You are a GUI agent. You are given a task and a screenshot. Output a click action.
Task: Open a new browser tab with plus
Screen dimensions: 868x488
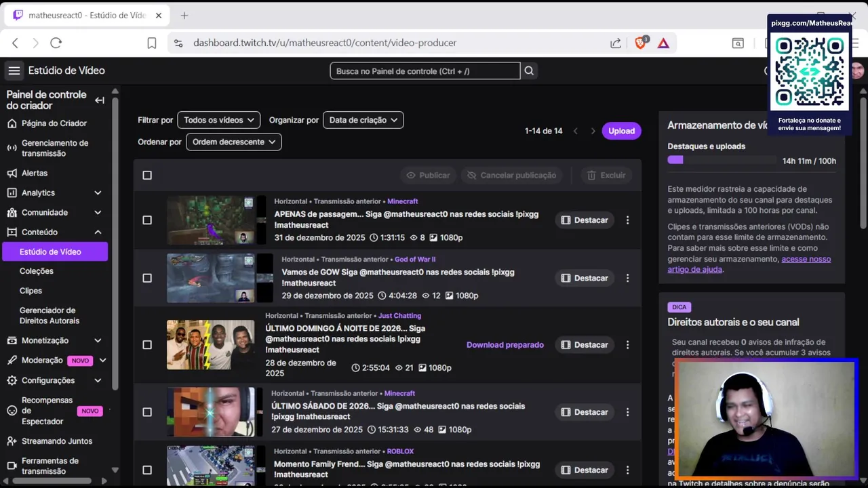184,15
